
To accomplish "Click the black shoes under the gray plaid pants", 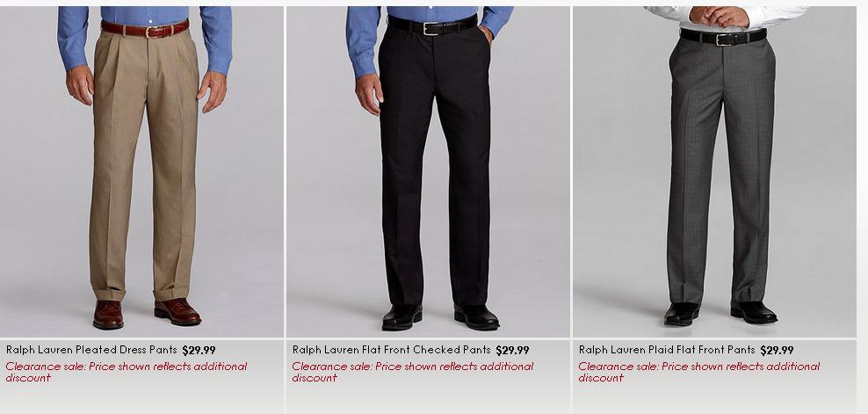I will click(x=720, y=313).
